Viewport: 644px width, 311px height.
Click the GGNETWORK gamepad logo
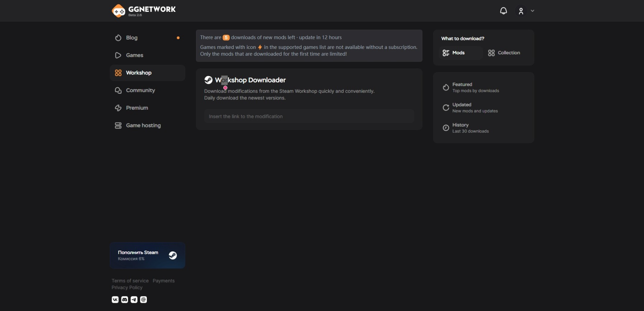118,11
